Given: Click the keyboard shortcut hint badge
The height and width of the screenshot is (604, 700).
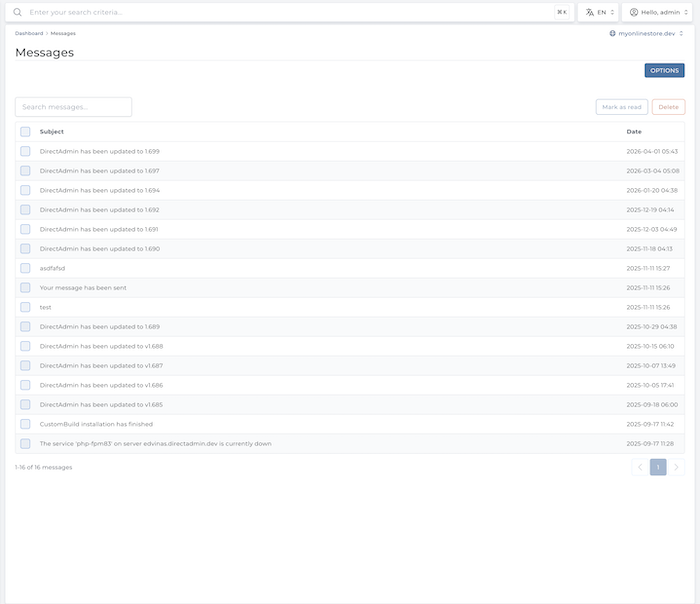Looking at the screenshot, I should [x=562, y=12].
